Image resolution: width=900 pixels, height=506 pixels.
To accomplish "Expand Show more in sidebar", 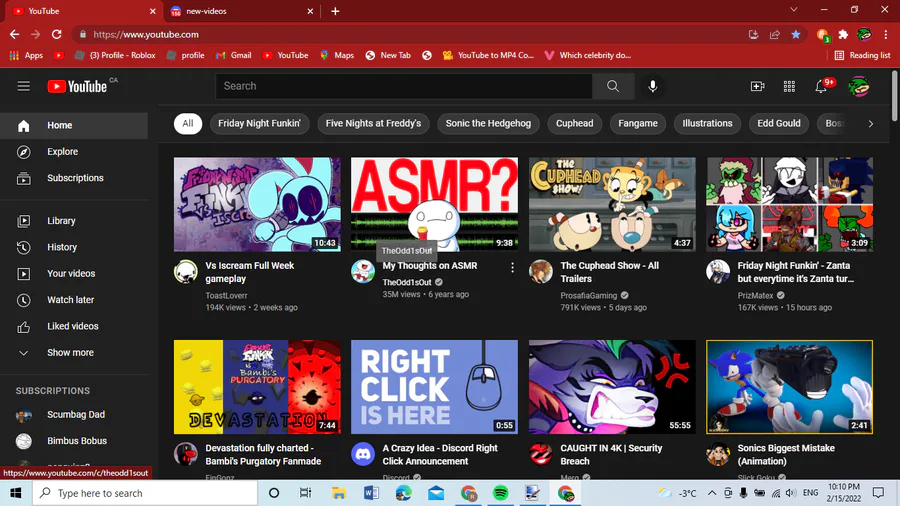I will pyautogui.click(x=74, y=353).
